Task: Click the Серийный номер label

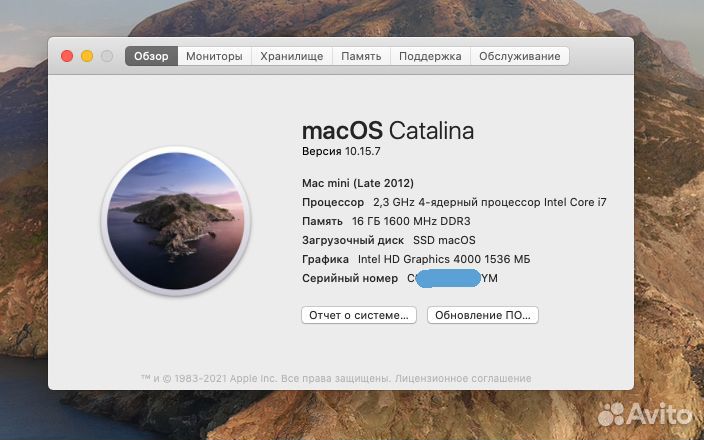Action: coord(350,278)
